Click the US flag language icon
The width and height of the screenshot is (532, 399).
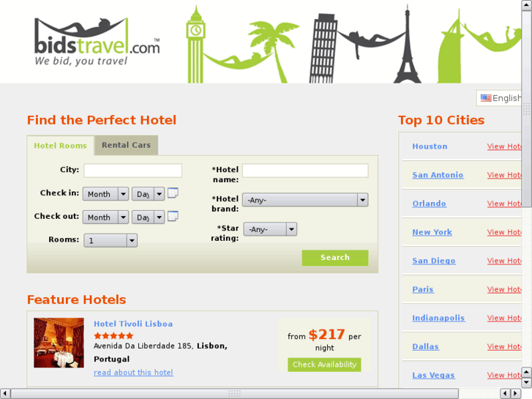486,98
